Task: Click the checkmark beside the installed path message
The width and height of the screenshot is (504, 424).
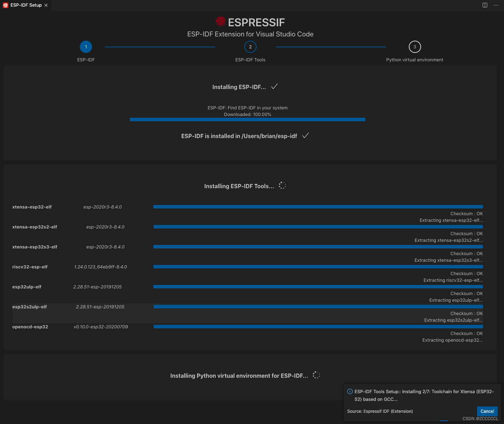Action: (306, 135)
